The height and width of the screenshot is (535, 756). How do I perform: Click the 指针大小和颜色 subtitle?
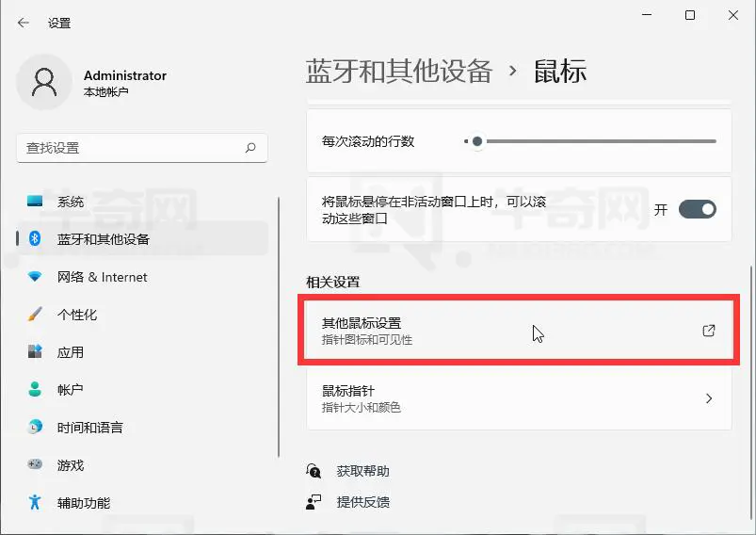click(x=362, y=407)
